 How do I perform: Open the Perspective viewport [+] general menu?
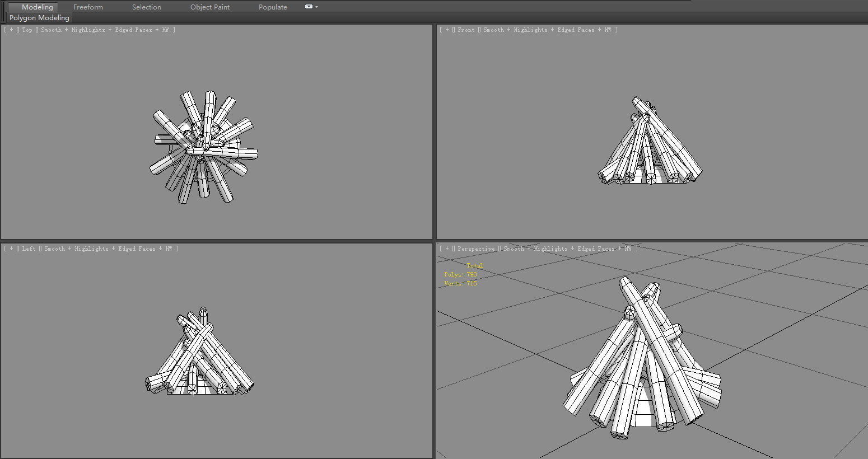click(x=447, y=249)
